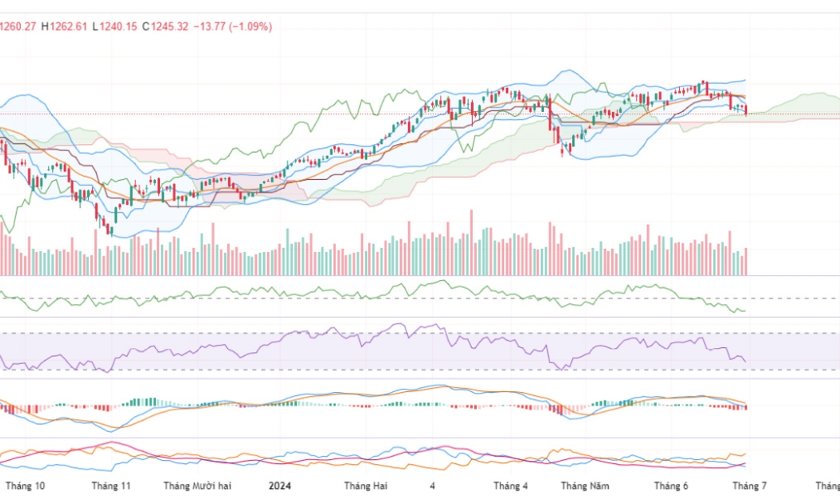This screenshot has height=504, width=840.
Task: Select the 2024 year label on time axis
Action: pyautogui.click(x=280, y=486)
